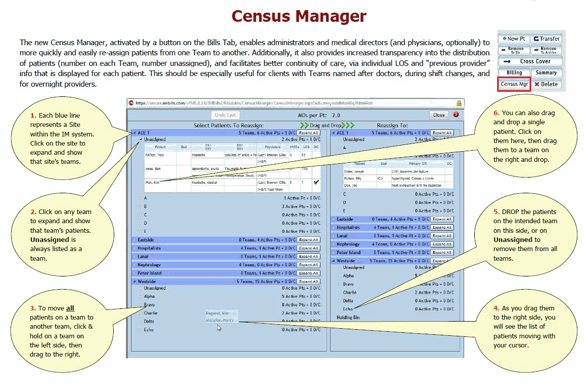
Task: Collapse Westside site in the left pane
Action: click(135, 281)
